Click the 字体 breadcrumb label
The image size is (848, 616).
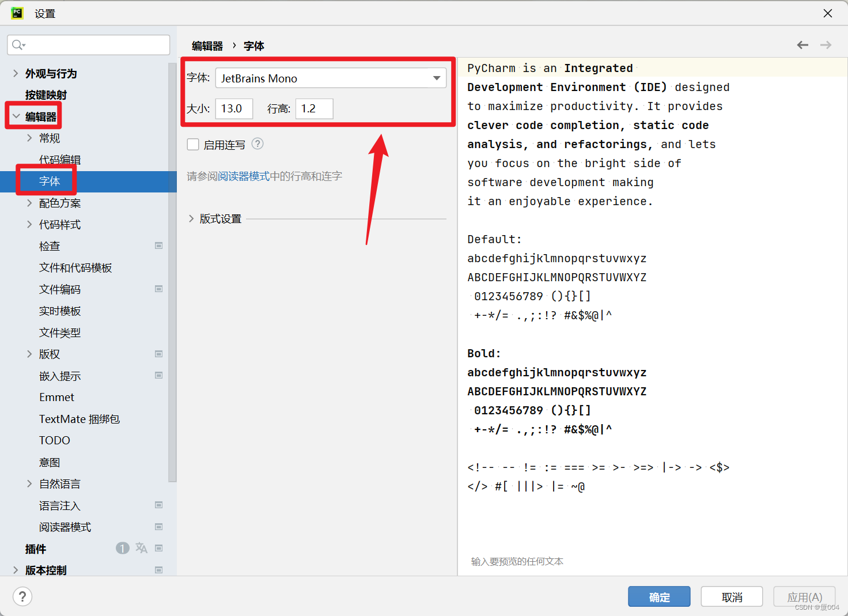click(254, 46)
